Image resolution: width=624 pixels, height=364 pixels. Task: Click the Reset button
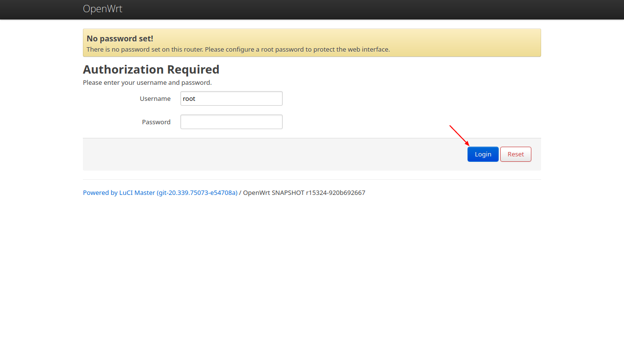(515, 154)
